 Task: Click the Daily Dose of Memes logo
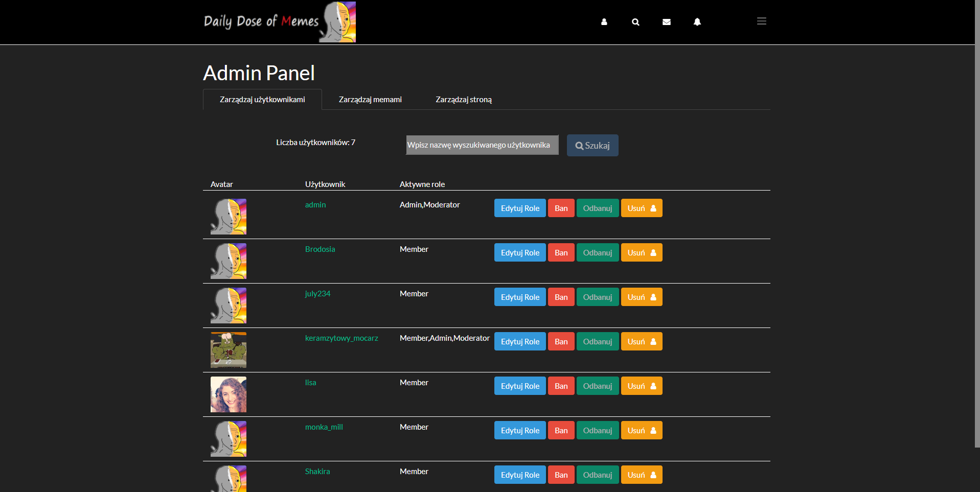tap(279, 21)
